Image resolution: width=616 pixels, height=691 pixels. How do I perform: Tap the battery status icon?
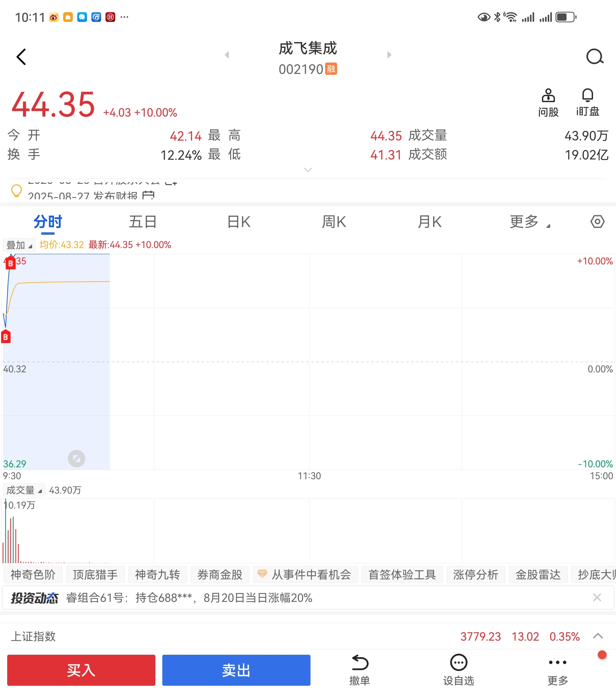(x=566, y=17)
